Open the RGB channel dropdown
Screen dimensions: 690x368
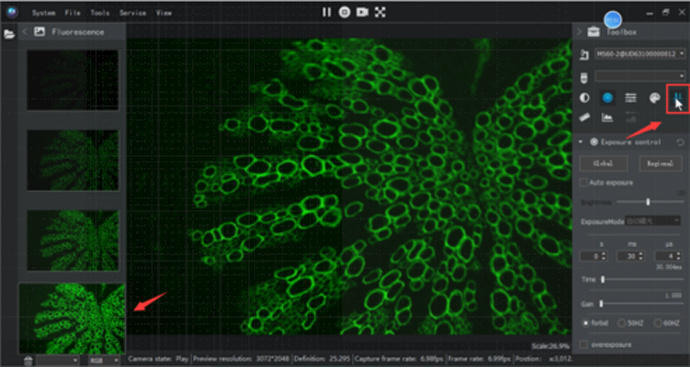pos(104,361)
